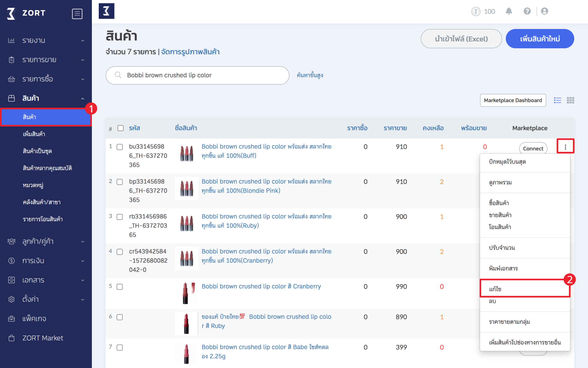Click the blue ZORT square logo in the header
The height and width of the screenshot is (368, 588).
tap(107, 11)
